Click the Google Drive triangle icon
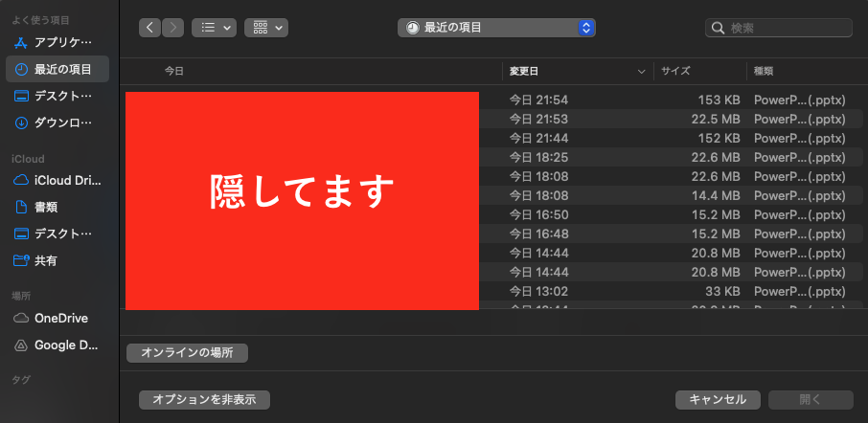Image resolution: width=868 pixels, height=423 pixels. (x=21, y=345)
